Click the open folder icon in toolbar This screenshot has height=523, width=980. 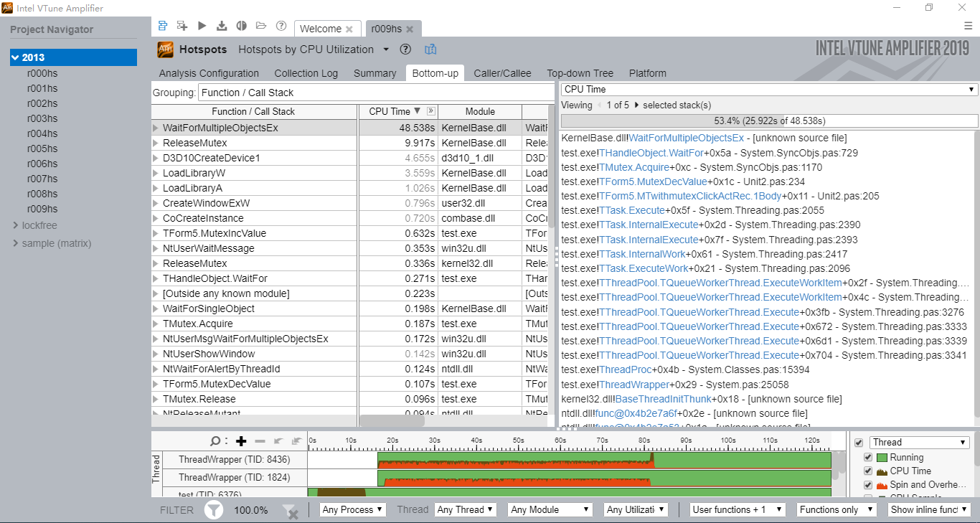[261, 26]
